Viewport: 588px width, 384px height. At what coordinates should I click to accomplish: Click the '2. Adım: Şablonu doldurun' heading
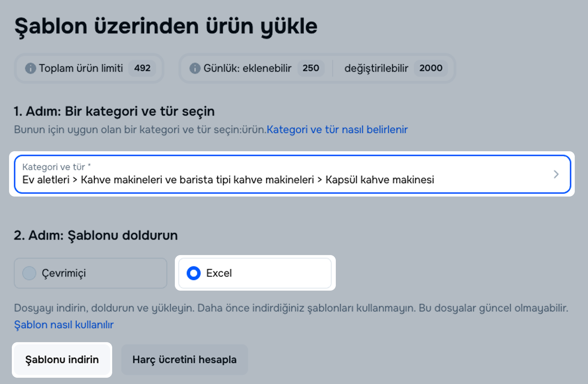click(x=96, y=236)
